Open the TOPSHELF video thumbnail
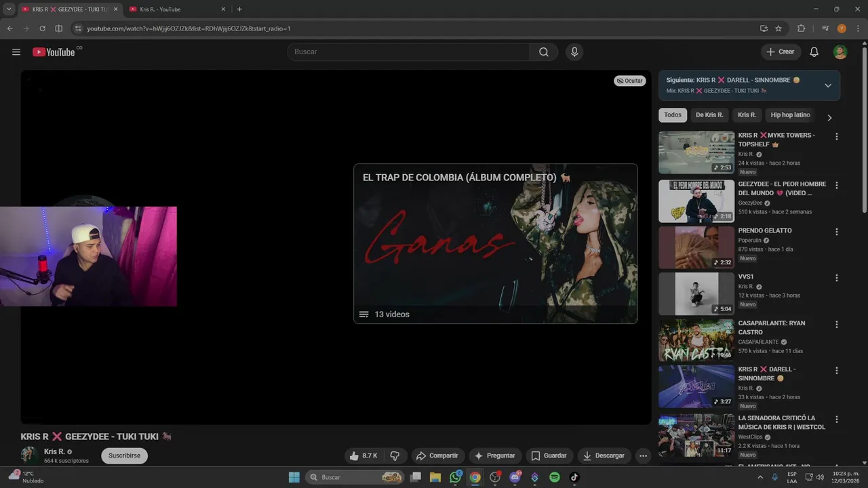This screenshot has width=868, height=488. [696, 152]
